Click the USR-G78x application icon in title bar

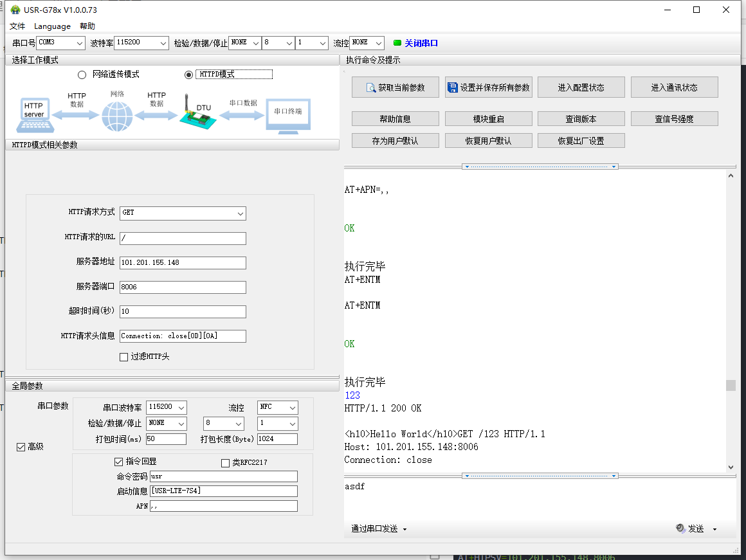(x=14, y=10)
